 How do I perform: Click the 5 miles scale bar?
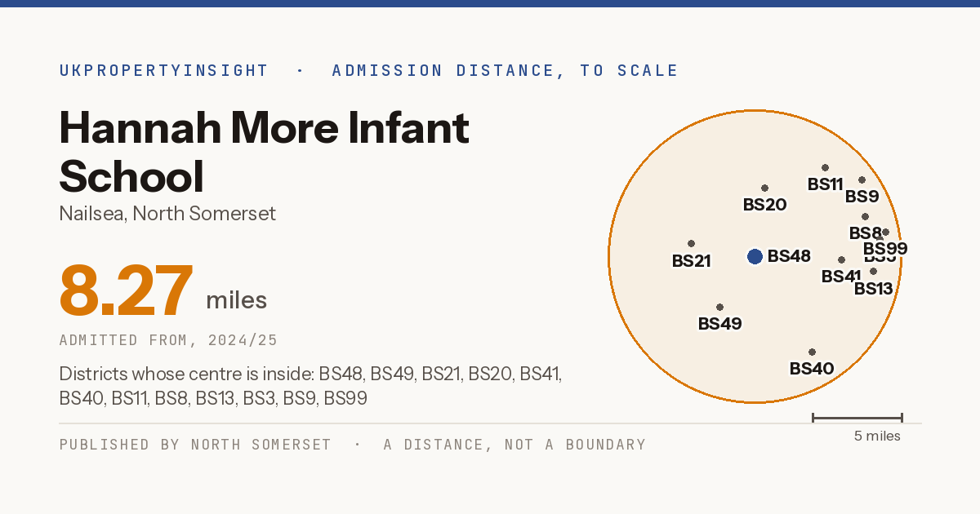pyautogui.click(x=857, y=418)
